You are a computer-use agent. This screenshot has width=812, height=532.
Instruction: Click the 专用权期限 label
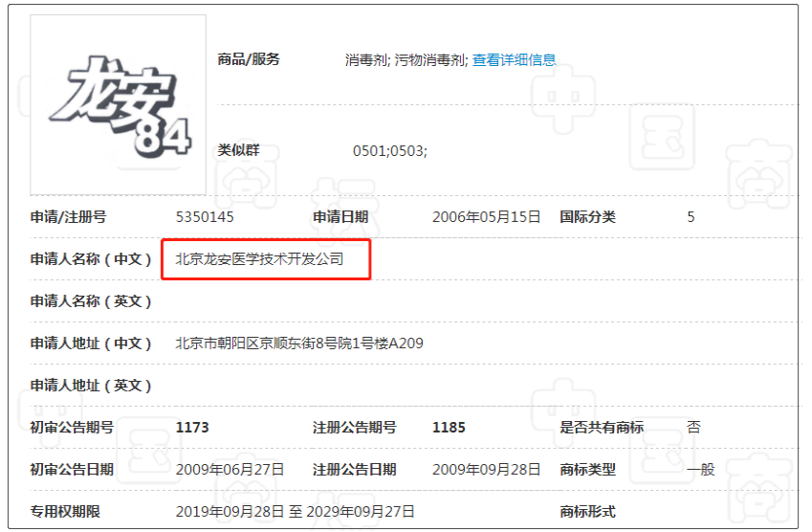(65, 512)
